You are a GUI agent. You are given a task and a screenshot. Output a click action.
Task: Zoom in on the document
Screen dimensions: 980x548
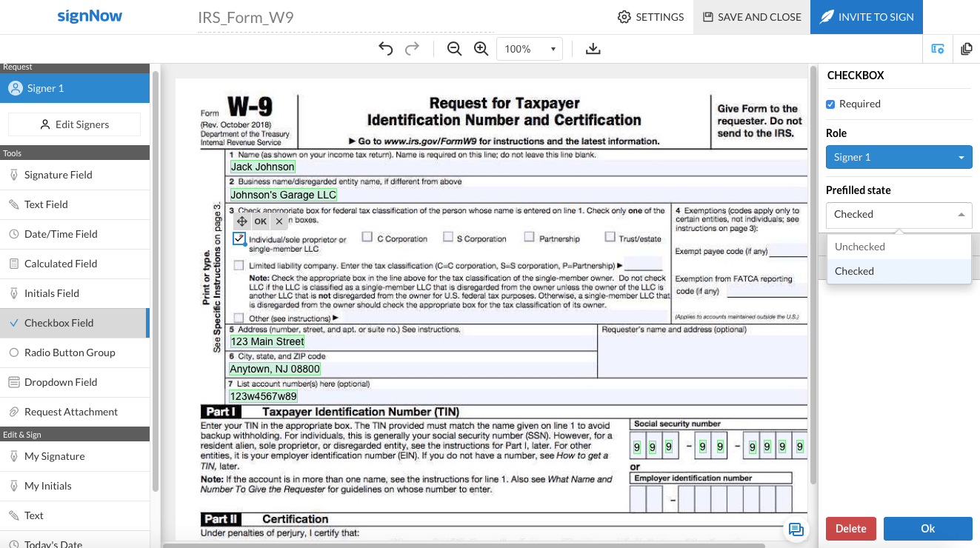tap(481, 49)
